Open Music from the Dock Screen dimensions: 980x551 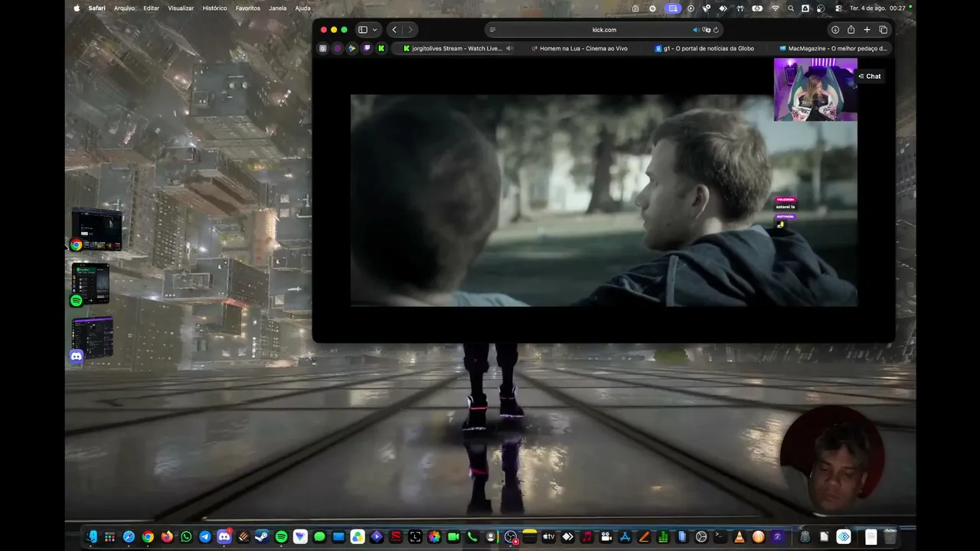(x=586, y=537)
